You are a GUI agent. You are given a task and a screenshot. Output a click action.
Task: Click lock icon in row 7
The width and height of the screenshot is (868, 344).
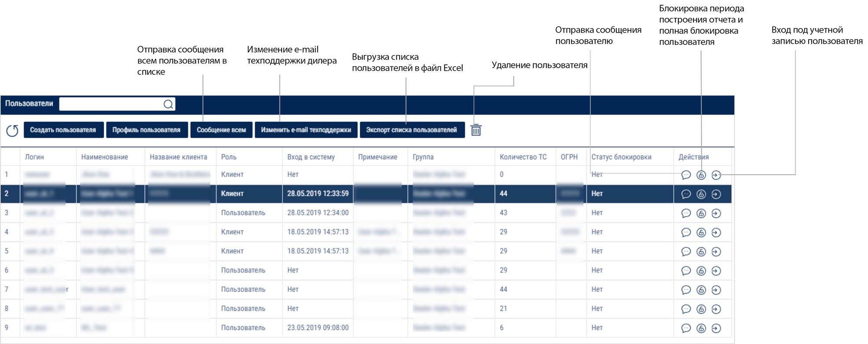701,290
